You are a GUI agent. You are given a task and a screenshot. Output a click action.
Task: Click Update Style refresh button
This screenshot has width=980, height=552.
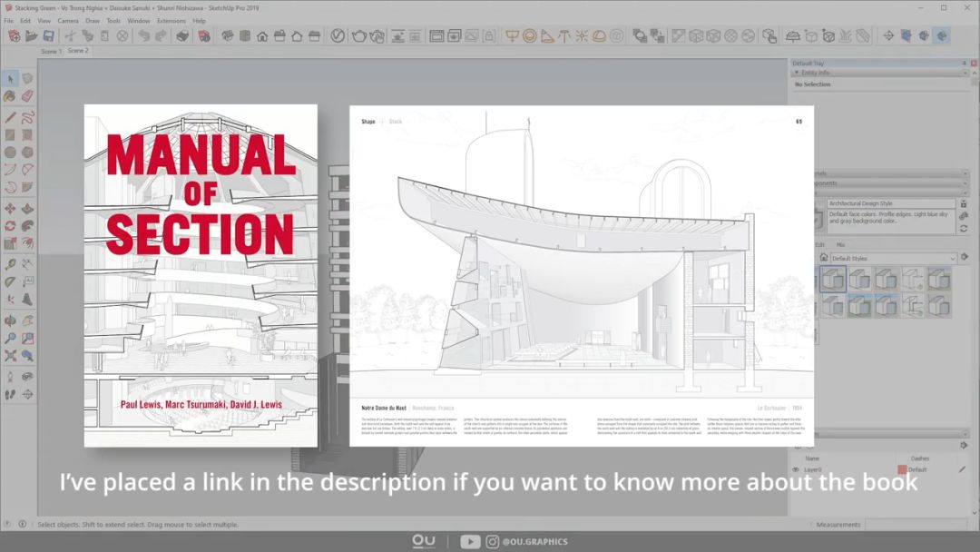click(x=964, y=229)
